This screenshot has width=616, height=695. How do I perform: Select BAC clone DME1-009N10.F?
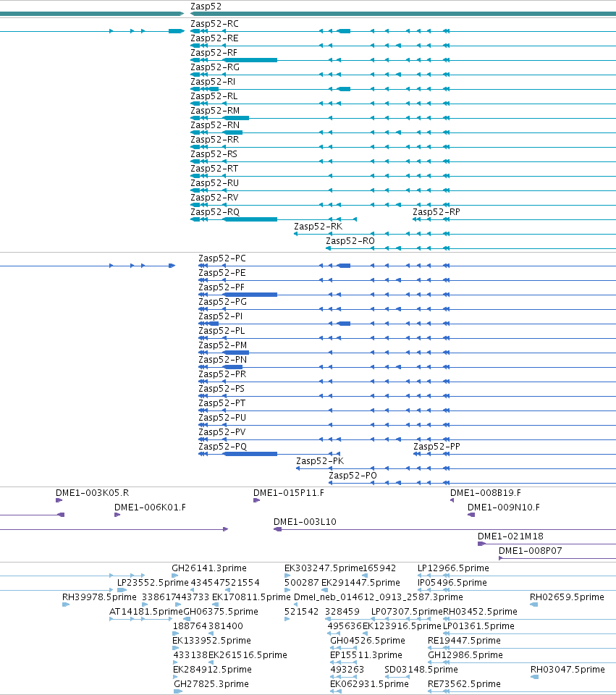pos(504,507)
